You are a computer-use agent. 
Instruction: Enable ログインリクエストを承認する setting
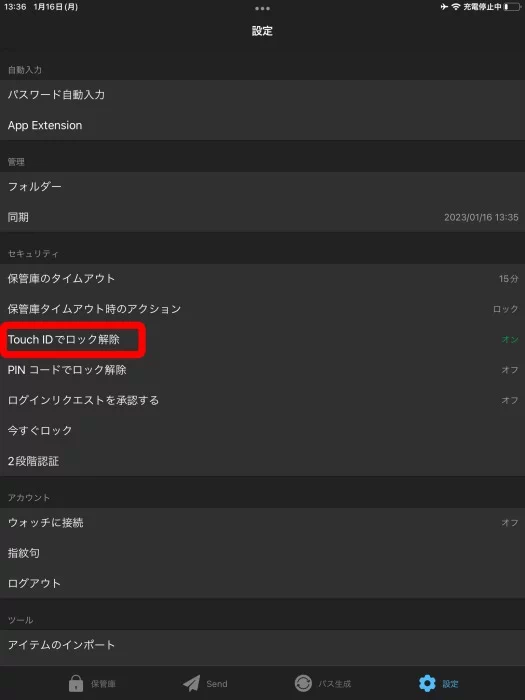click(262, 400)
